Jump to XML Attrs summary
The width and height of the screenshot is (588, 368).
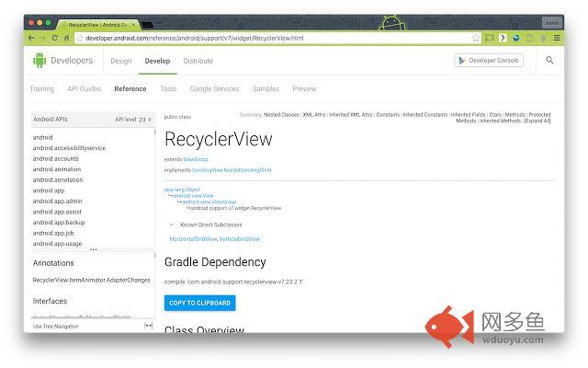tap(314, 114)
